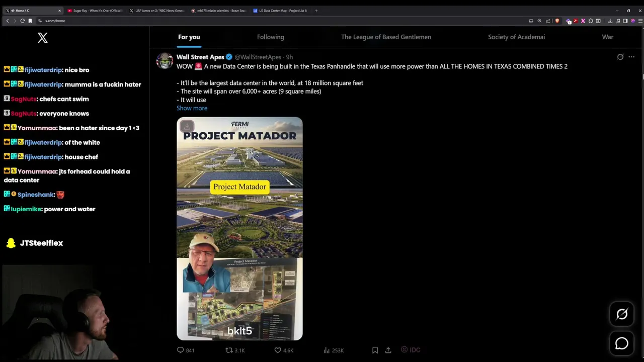Viewport: 644px width, 362px height.
Task: Bookmark this page using the bookmark icon
Action: pos(30,21)
